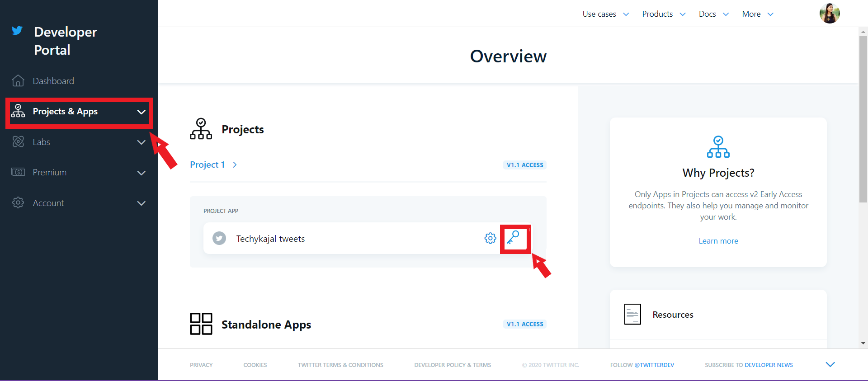
Task: Click the Resources document icon
Action: click(x=632, y=314)
